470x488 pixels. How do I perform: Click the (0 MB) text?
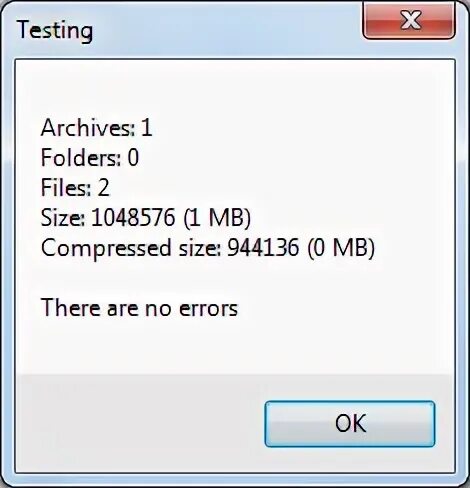tap(341, 247)
